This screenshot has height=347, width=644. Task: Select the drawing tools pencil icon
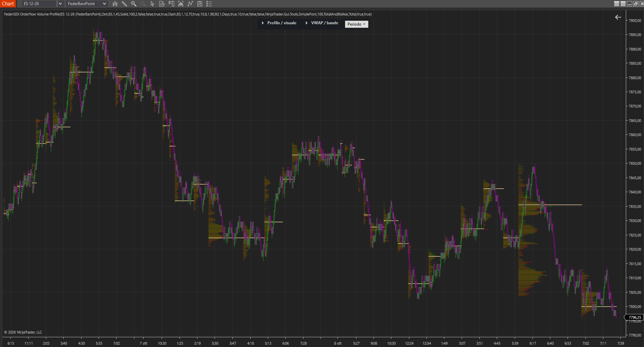click(x=124, y=4)
